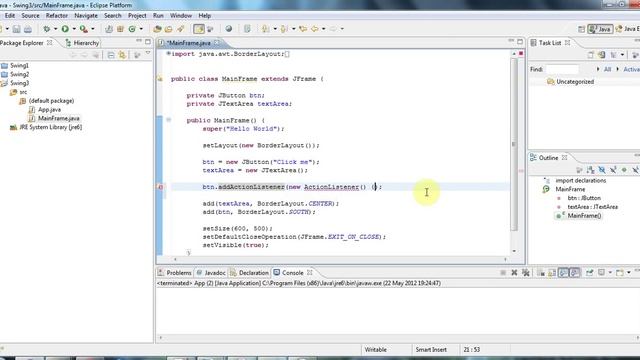Toggle Scroll Lock in Console toolbar

pos(552,273)
